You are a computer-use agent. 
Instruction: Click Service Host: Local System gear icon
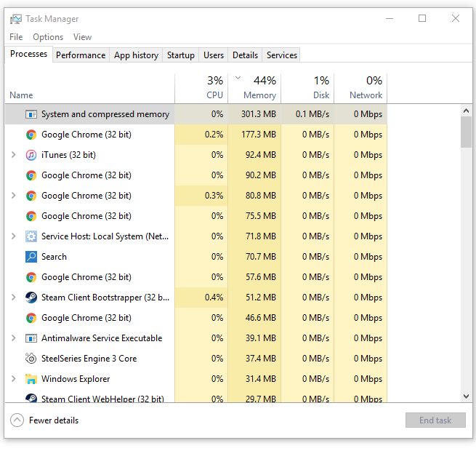(31, 236)
